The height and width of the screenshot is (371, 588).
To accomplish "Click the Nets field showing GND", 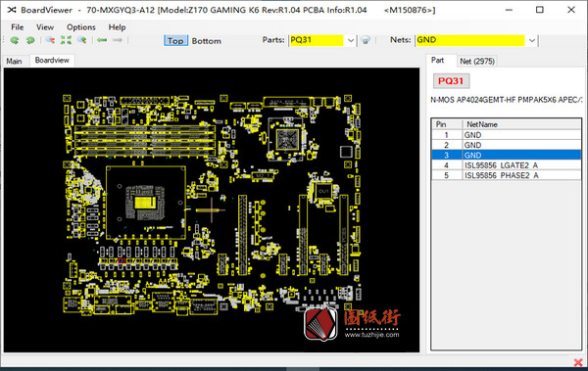I will coord(470,40).
